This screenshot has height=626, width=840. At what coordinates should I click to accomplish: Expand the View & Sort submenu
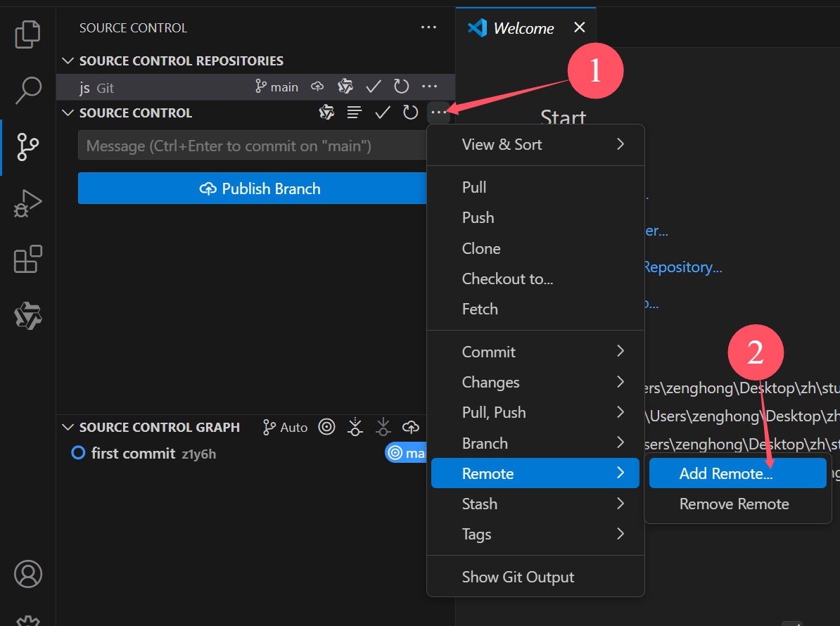(x=535, y=145)
